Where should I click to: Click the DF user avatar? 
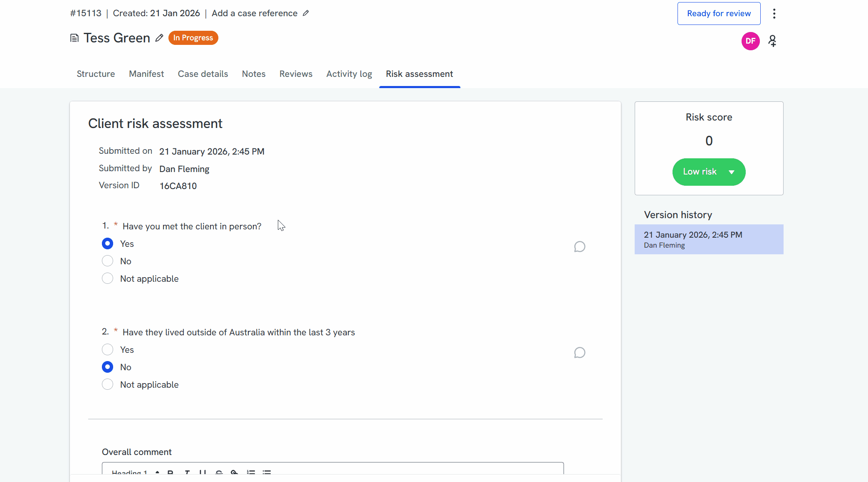point(750,41)
